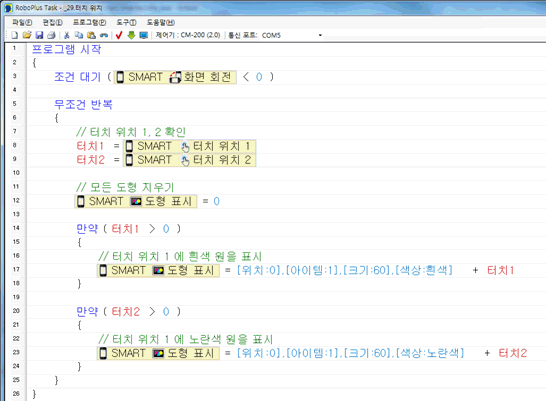Click shape display icon on line 12
Viewport: 546px width, 401px height.
point(136,202)
